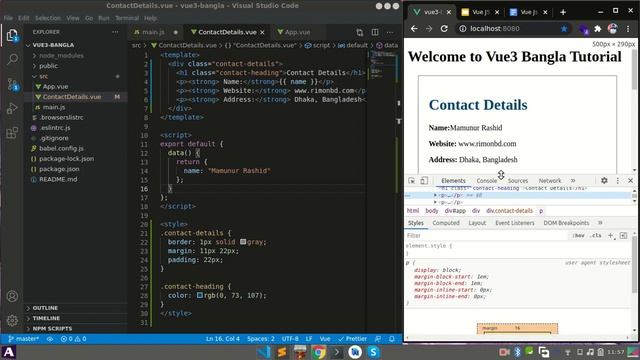Close ContactDetails.vue editor tab

[262, 32]
